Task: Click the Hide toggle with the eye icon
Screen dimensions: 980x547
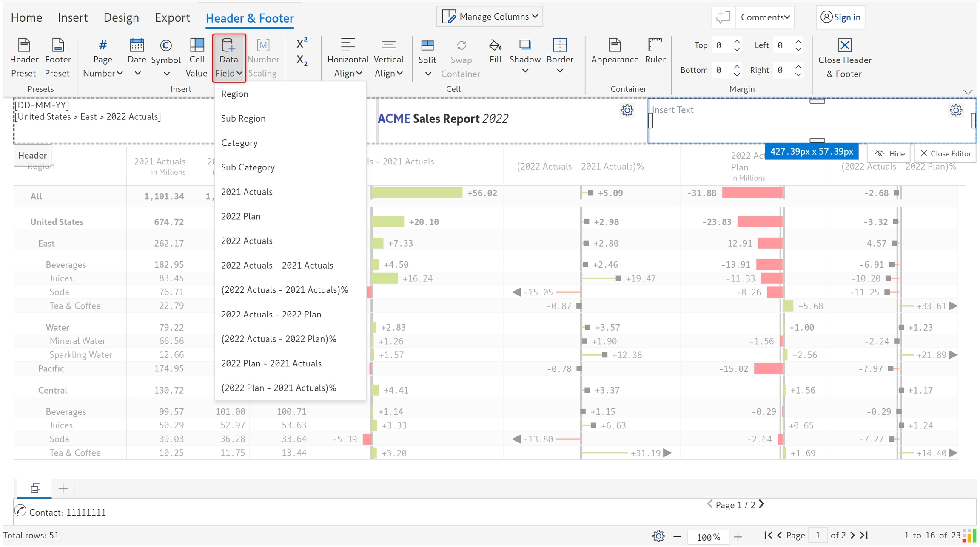Action: pos(890,153)
